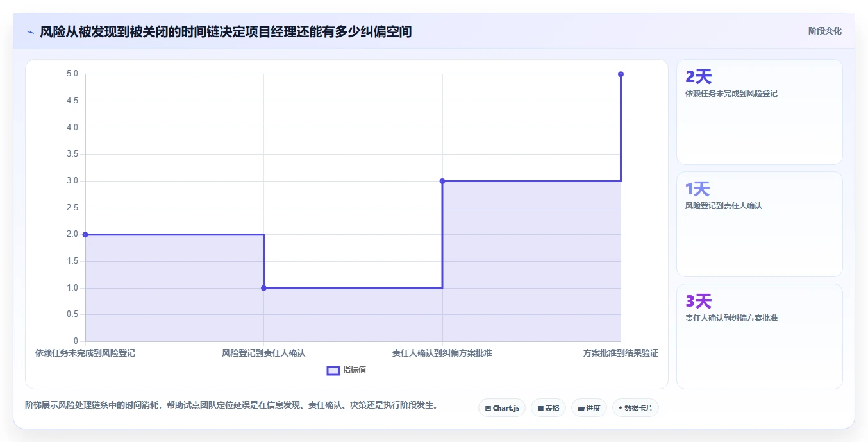Click the 指标值 legend color box
Viewport: 868px width, 442px height.
333,370
